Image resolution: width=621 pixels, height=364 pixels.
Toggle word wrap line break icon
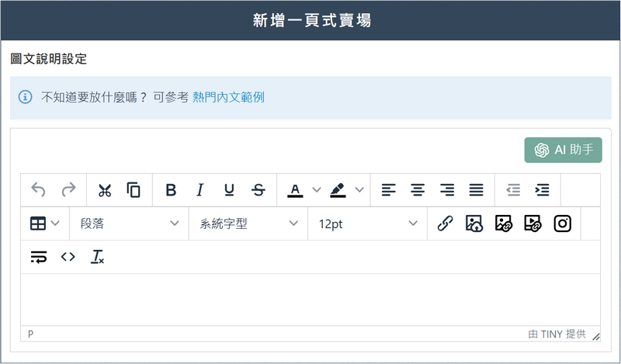coord(39,257)
